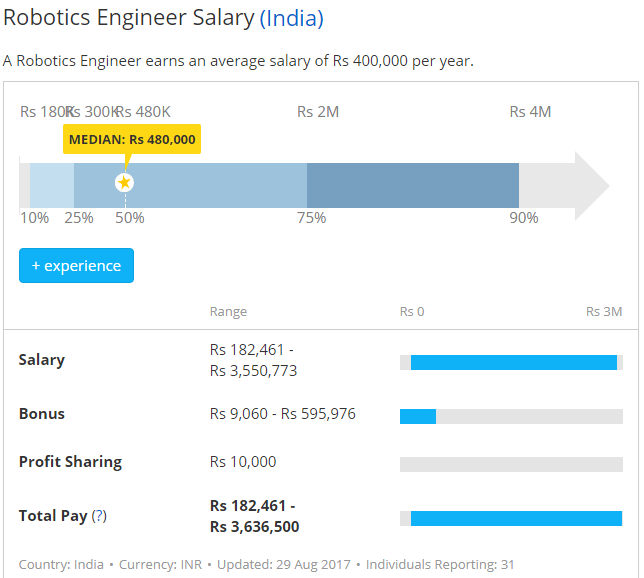Click the Individuals Reporting: 31 footer text

pos(440,564)
